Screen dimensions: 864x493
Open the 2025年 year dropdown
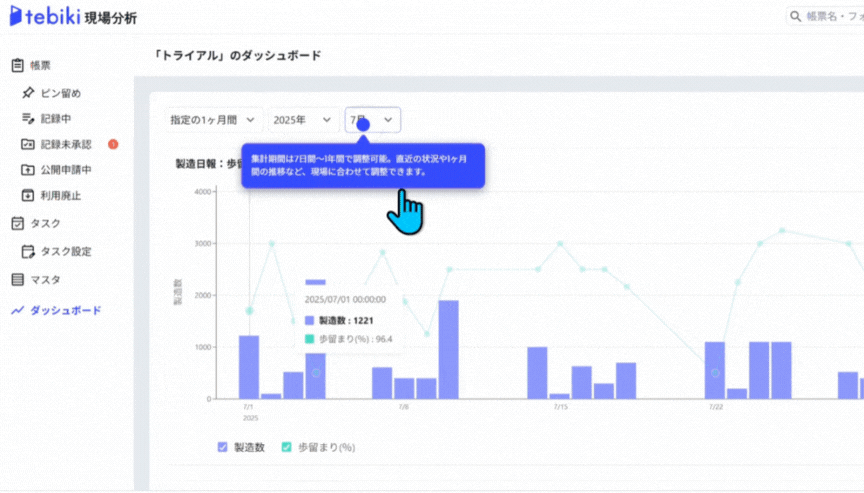[302, 120]
